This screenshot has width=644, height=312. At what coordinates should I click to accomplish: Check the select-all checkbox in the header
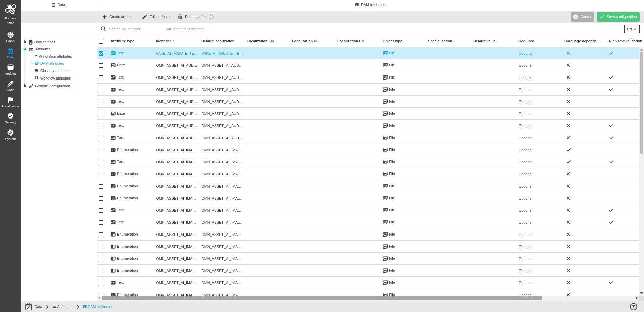pos(101,41)
